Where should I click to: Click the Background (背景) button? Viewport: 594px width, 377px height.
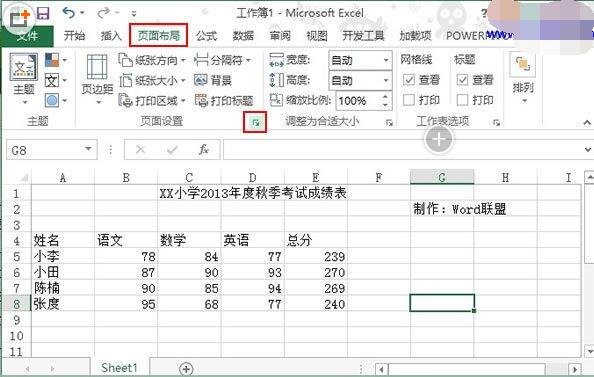coord(213,80)
